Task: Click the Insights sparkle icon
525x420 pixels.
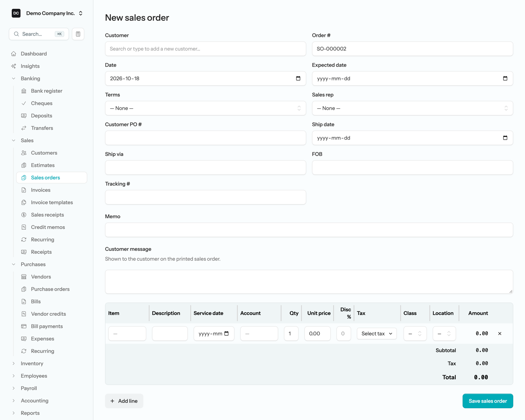Action: 13,66
